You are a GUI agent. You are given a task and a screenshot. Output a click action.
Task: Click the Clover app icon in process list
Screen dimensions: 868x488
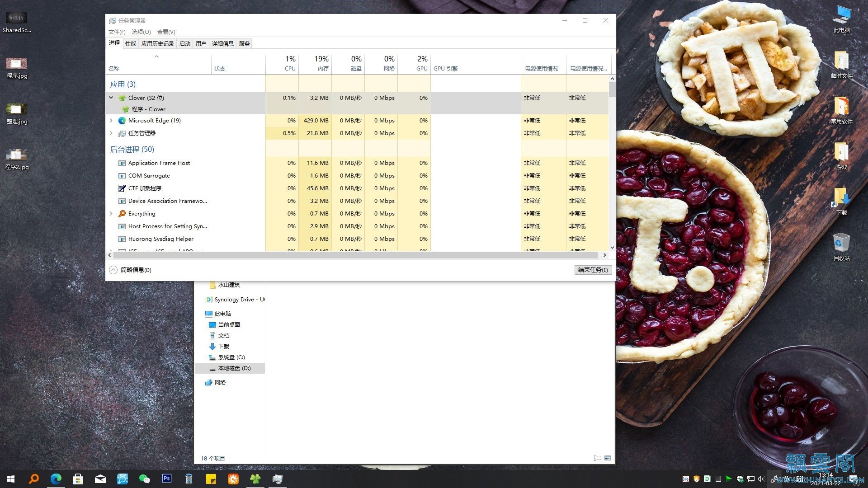pos(122,98)
